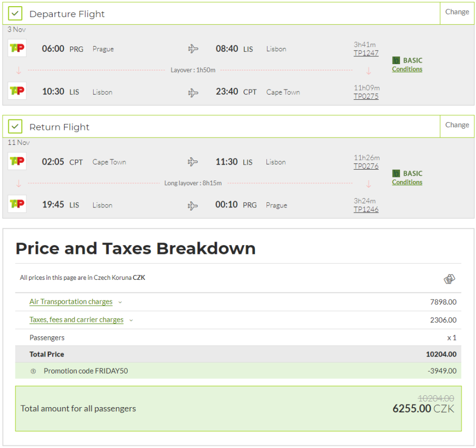Toggle the Return Flight checkbox
Screen dimensions: 476x448
pos(16,127)
